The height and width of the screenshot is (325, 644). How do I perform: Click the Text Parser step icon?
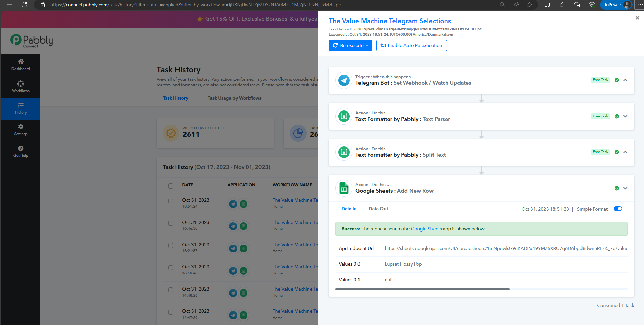344,116
